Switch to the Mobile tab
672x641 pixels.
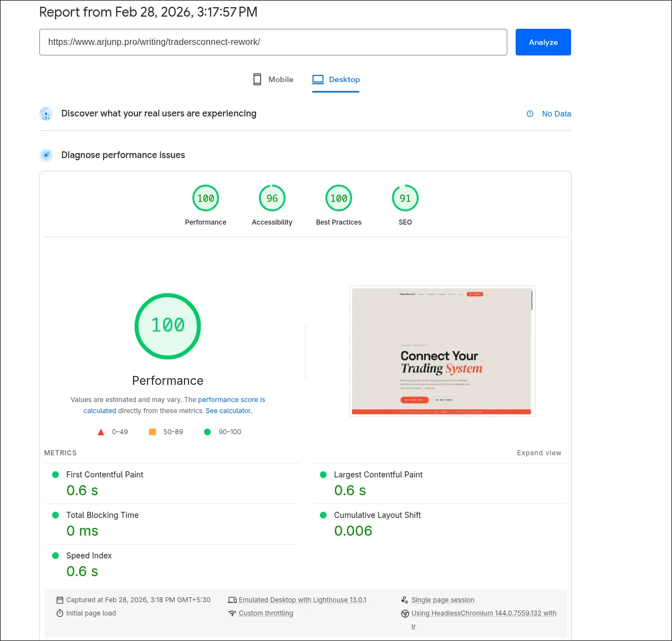[x=273, y=79]
